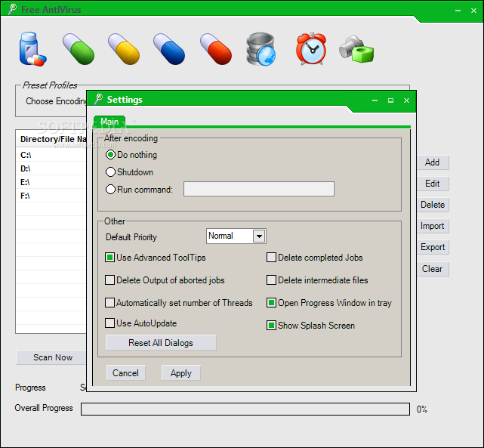Select the green capsule toolbar icon

tap(78, 49)
